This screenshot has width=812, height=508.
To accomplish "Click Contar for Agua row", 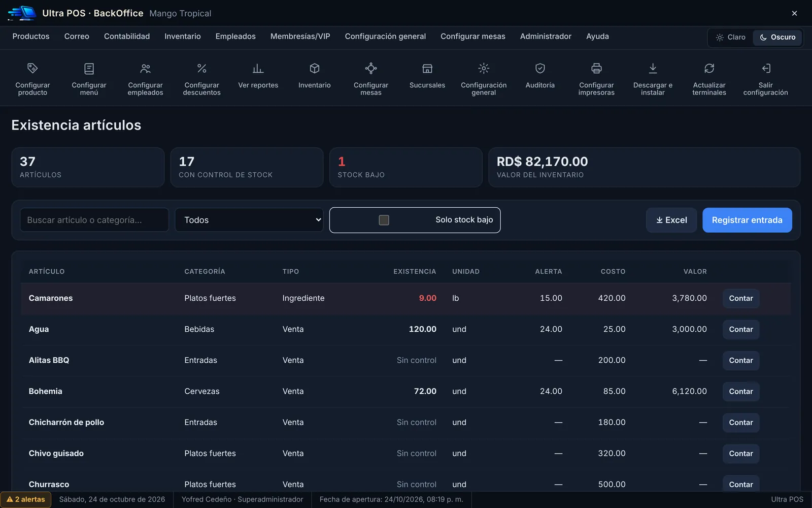I will click(741, 329).
